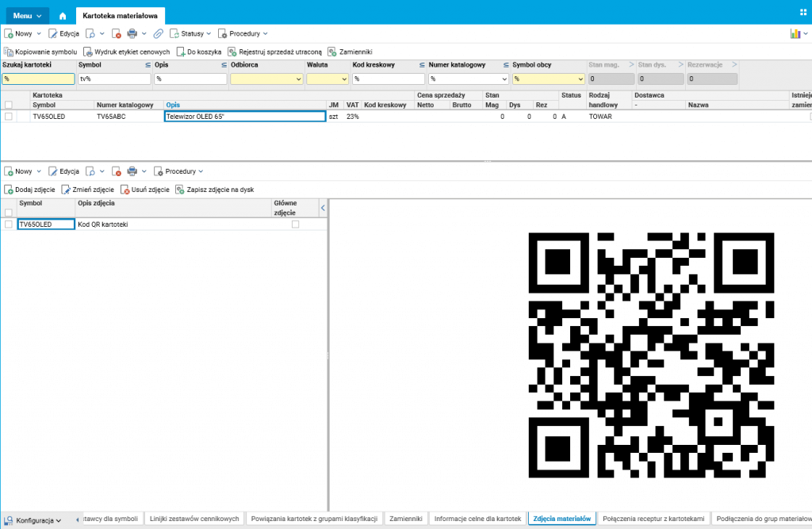Viewport: 812px width, 529px height.
Task: Switch to Kartoteka materiałowa tab
Action: [x=121, y=16]
